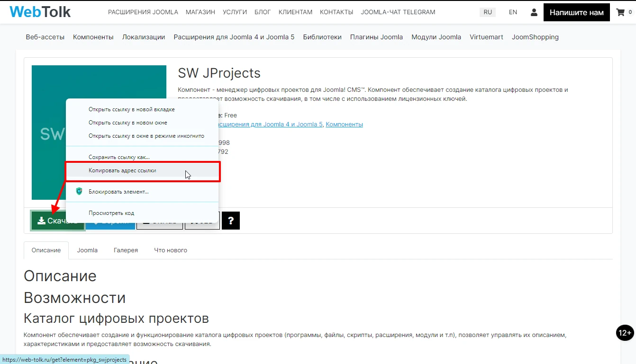
Task: Open the user account icon
Action: (x=534, y=12)
